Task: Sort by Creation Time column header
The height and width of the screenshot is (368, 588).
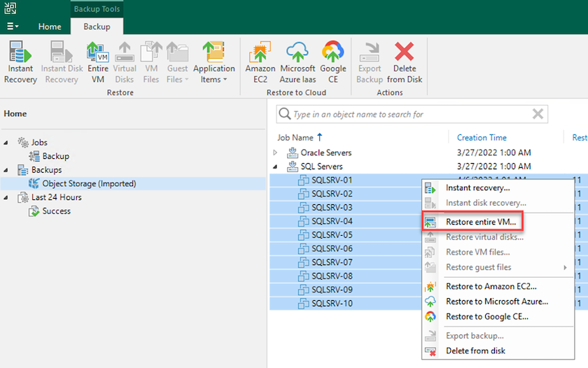Action: point(482,138)
